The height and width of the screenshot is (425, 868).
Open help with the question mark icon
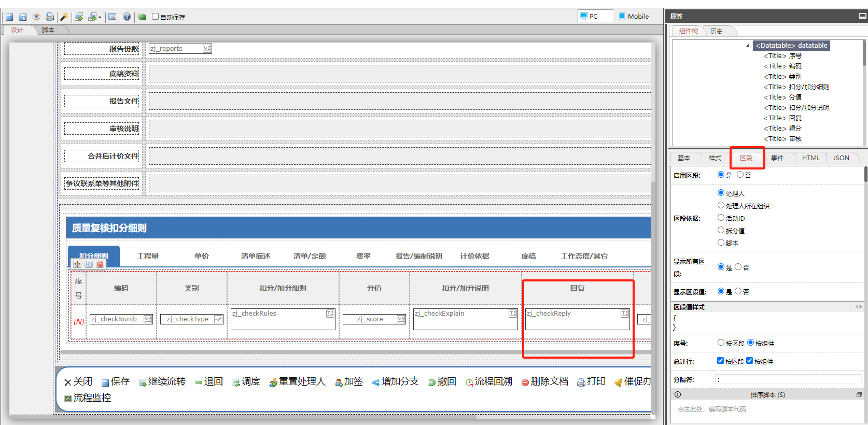coord(127,17)
